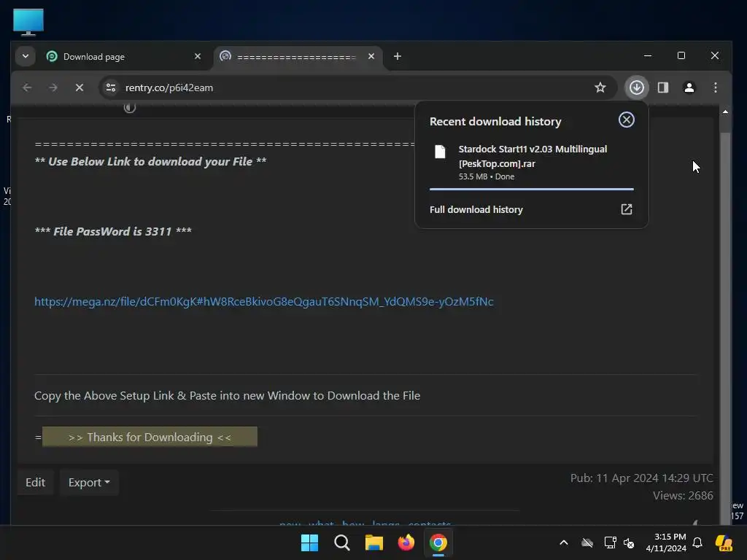747x560 pixels.
Task: Open the desktop This PC icon
Action: click(28, 22)
